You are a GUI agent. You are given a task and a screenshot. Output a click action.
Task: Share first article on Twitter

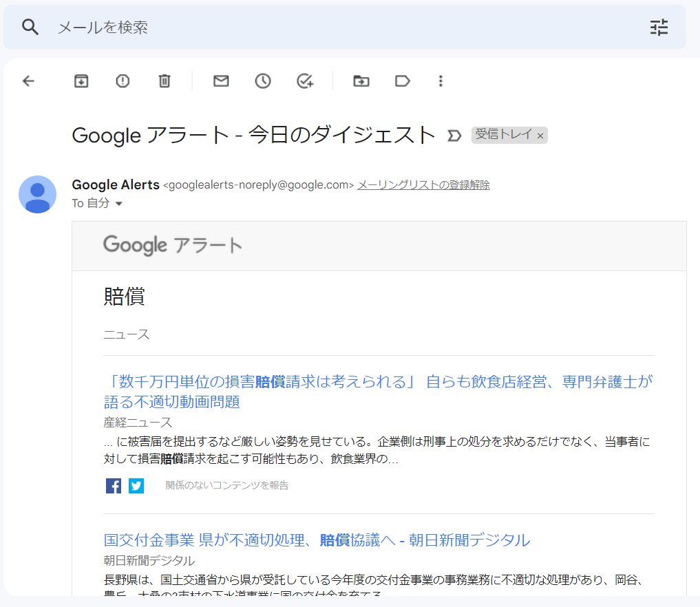pos(136,486)
